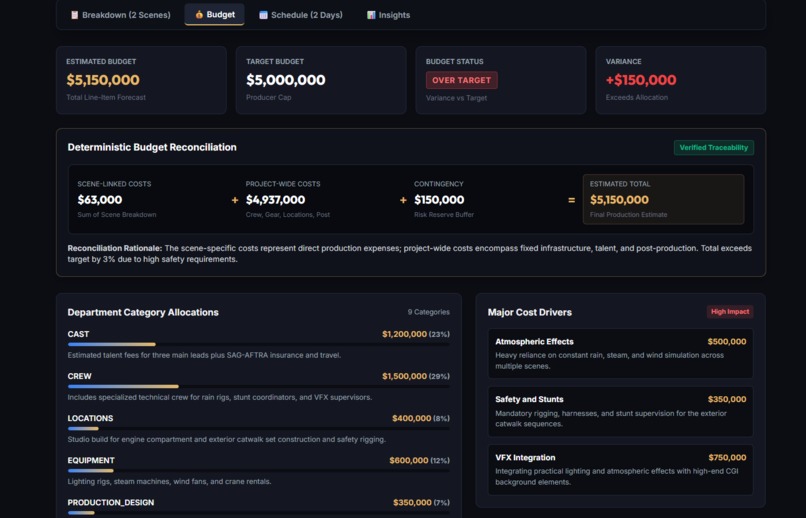This screenshot has width=806, height=518.
Task: Click the calendar icon on Schedule tab
Action: [x=263, y=15]
